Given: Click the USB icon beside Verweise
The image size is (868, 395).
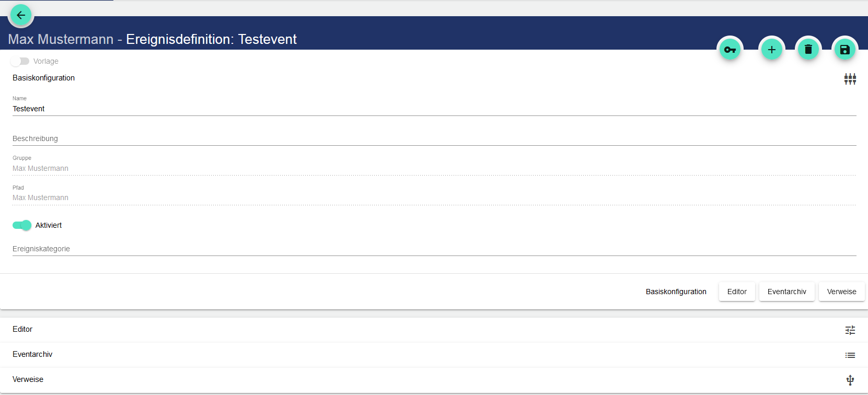Looking at the screenshot, I should tap(850, 380).
